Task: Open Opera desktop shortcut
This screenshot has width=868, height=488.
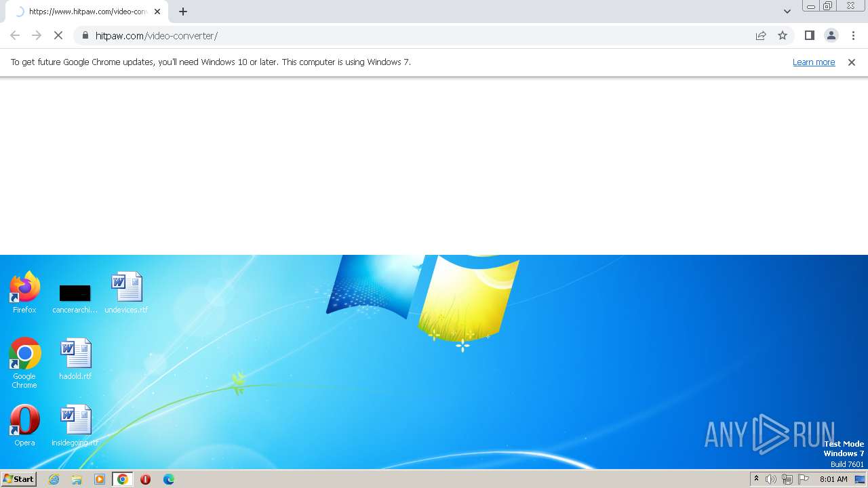Action: click(24, 426)
